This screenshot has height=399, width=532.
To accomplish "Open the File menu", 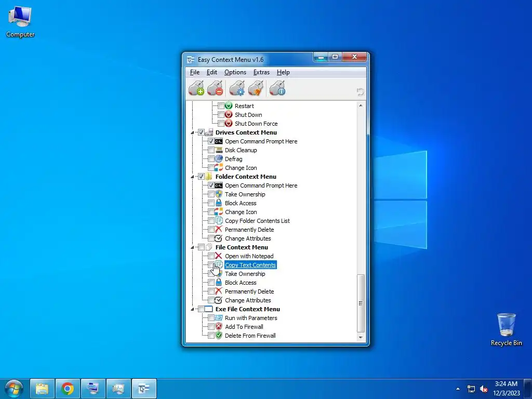I will point(195,72).
